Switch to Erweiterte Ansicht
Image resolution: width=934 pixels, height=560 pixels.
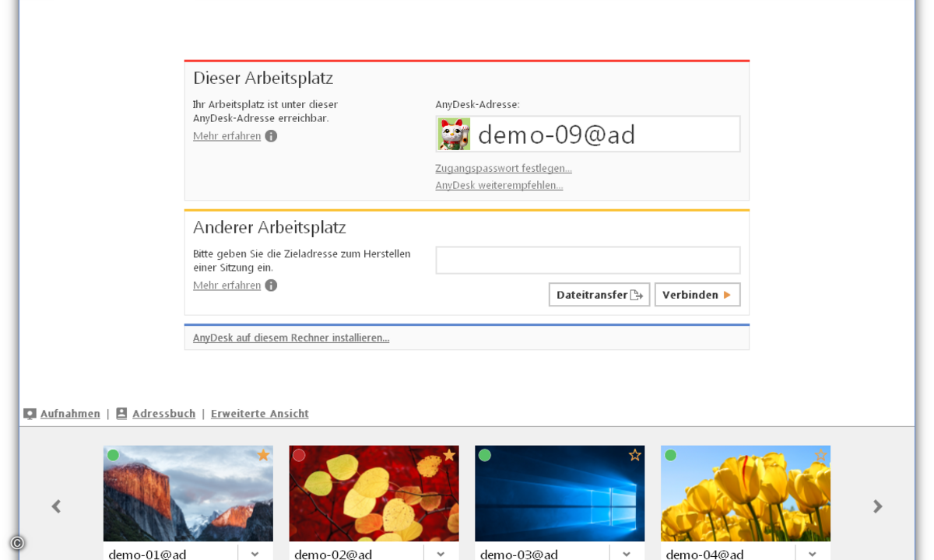coord(260,414)
